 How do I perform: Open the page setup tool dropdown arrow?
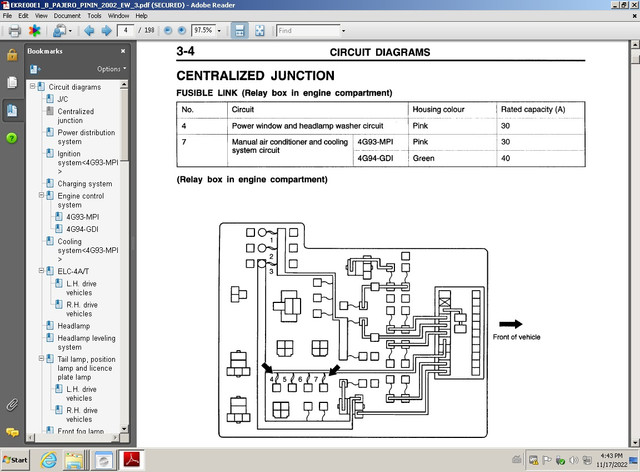click(x=70, y=31)
